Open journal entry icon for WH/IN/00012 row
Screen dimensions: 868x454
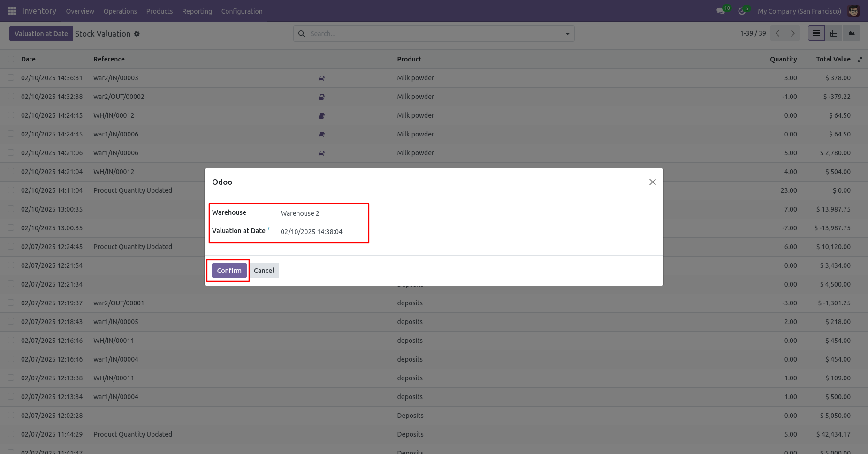pyautogui.click(x=321, y=116)
